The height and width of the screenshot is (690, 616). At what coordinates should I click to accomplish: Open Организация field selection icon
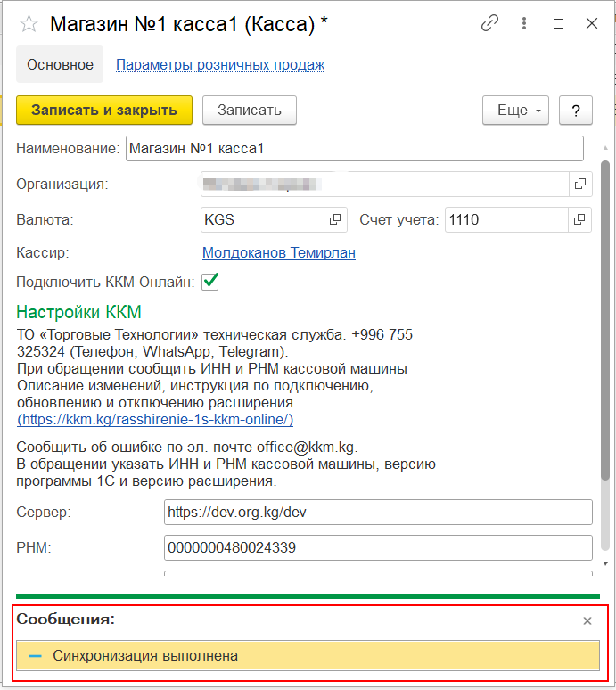tap(580, 184)
